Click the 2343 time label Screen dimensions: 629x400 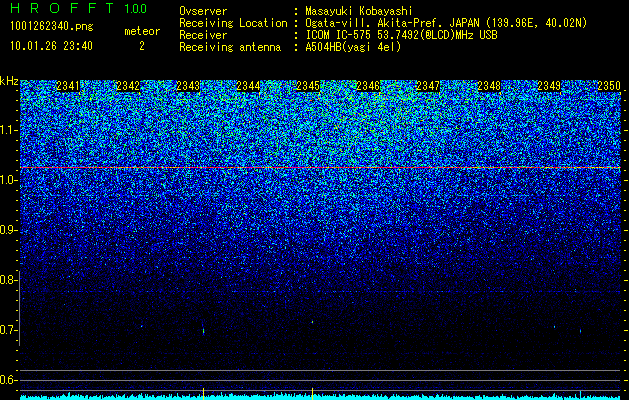(x=188, y=86)
